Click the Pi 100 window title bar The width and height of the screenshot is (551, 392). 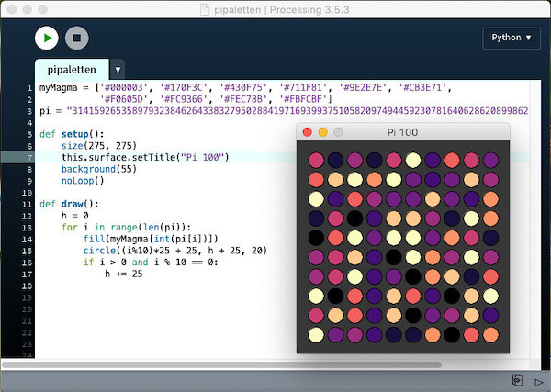[x=403, y=132]
